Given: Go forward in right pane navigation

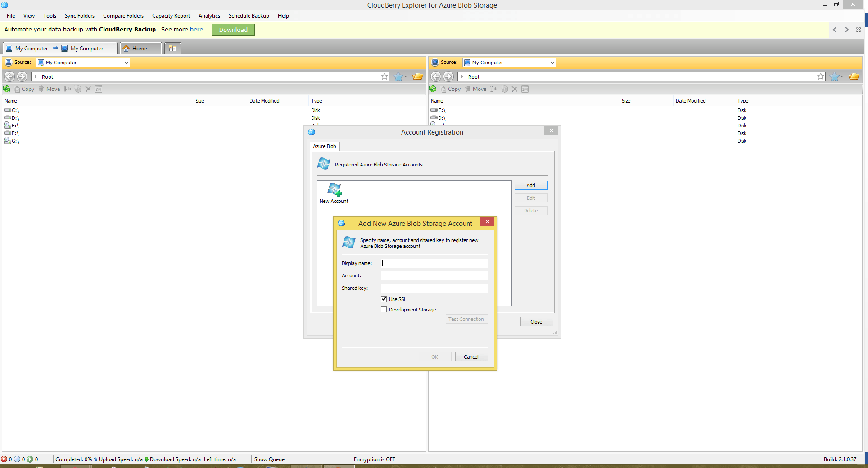Looking at the screenshot, I should coord(448,76).
